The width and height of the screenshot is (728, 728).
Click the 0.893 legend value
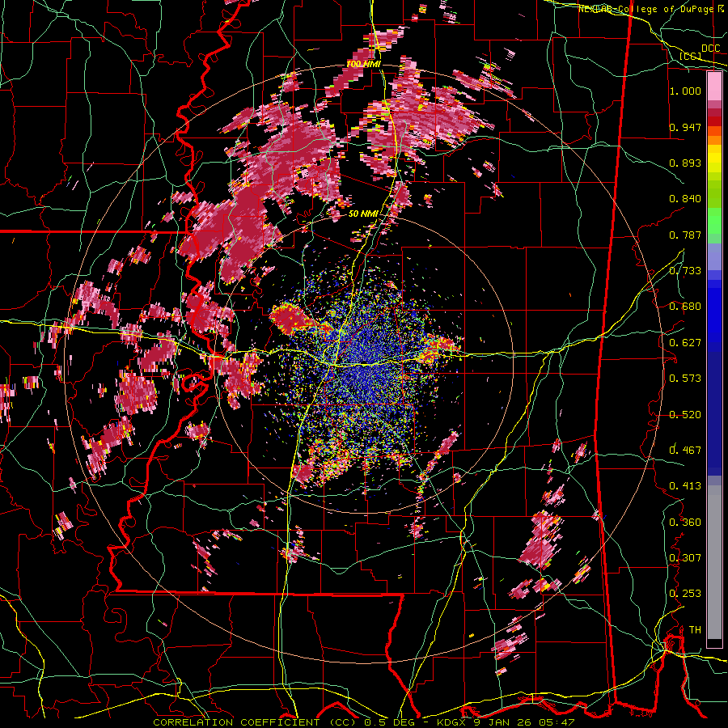685,163
